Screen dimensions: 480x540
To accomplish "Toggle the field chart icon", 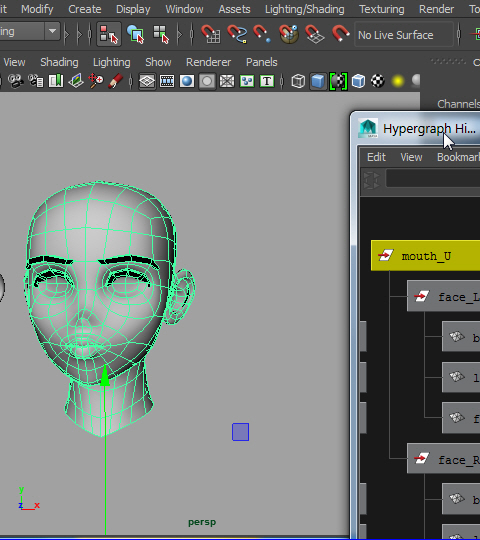I will point(227,81).
